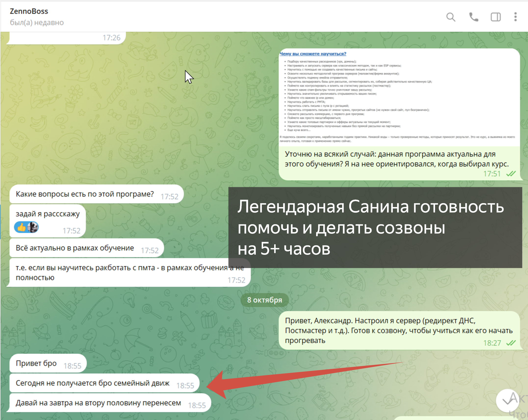Click the 'Привет бро' message bubble
This screenshot has height=420, width=528.
tap(36, 363)
